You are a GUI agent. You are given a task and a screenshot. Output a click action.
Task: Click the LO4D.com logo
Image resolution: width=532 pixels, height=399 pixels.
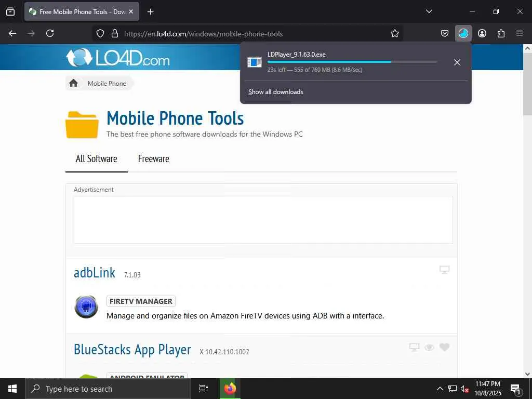click(x=118, y=58)
